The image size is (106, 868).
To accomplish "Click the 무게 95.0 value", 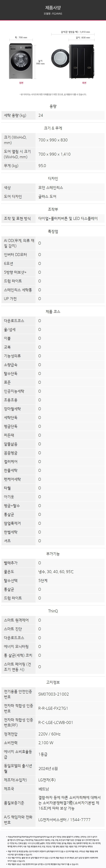I will [x=42, y=166].
